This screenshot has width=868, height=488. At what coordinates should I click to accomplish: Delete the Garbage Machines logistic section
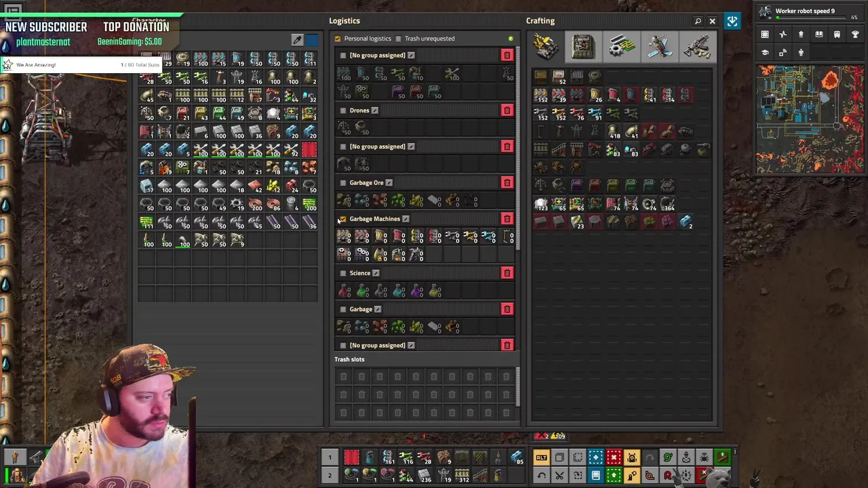coord(507,219)
